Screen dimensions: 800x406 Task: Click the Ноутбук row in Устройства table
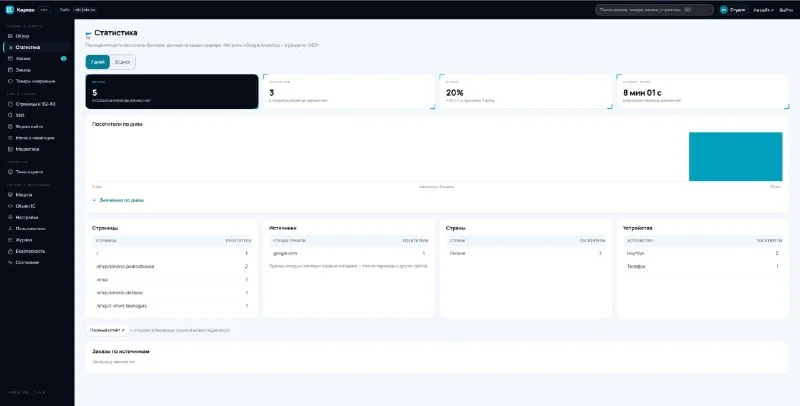coord(703,253)
